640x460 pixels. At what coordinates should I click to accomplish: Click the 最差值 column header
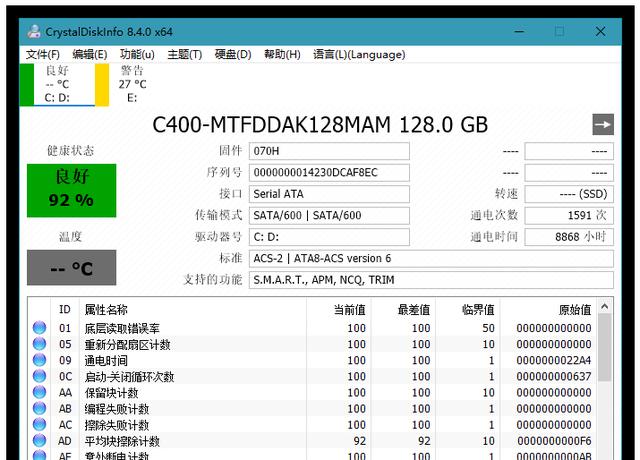tap(403, 309)
